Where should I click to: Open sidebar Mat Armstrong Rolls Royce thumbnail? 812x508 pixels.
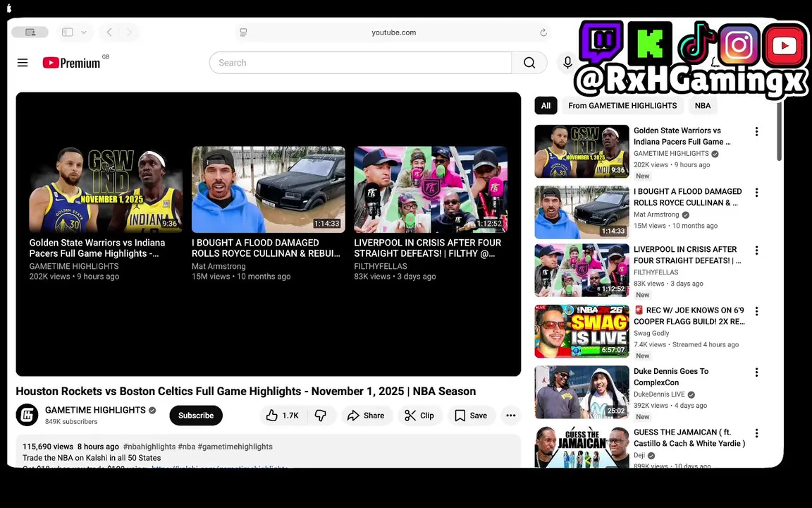582,212
